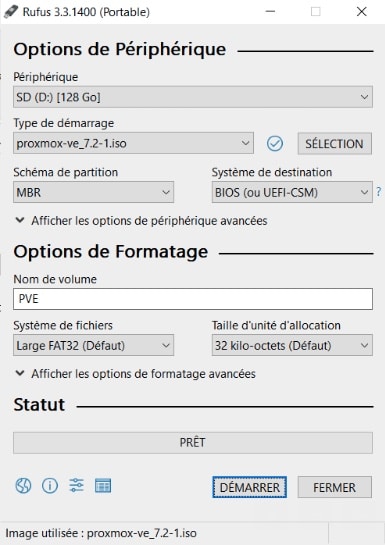Open the language selection globe icon
Viewport: 385px width, 545px height.
click(x=23, y=486)
